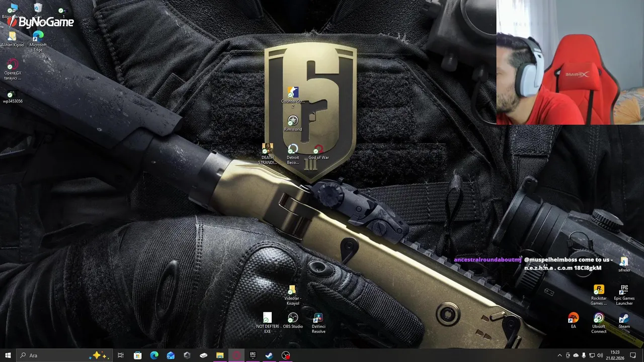The image size is (644, 362).
Task: Open the clock and date flyout
Action: click(x=614, y=355)
